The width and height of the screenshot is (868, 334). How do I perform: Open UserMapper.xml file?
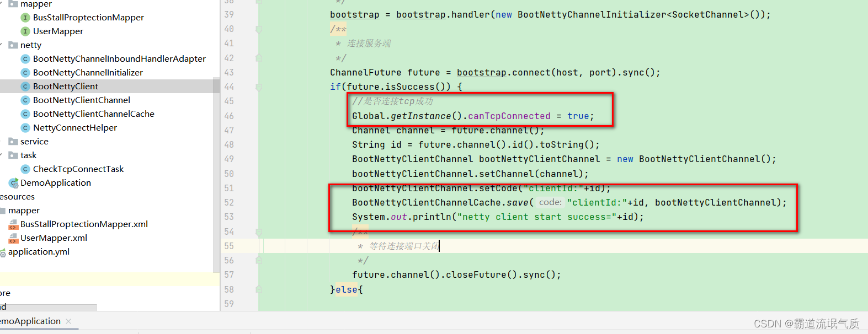[54, 238]
